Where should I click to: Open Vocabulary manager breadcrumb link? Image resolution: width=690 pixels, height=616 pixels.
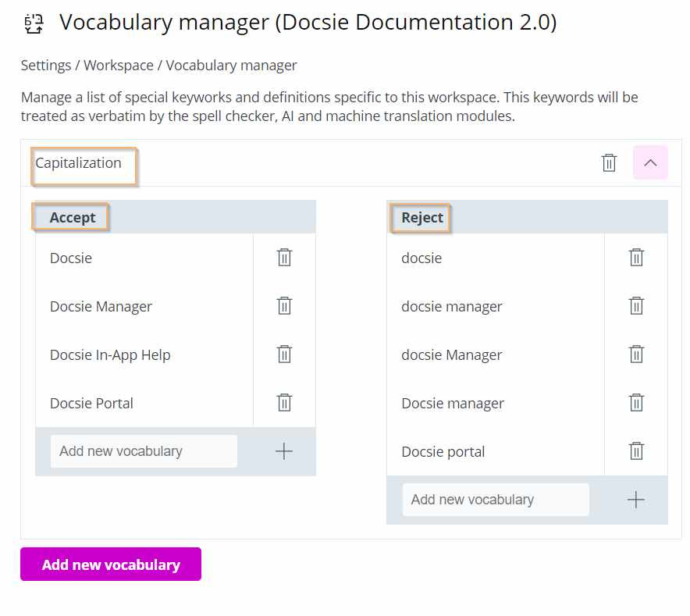[x=232, y=65]
